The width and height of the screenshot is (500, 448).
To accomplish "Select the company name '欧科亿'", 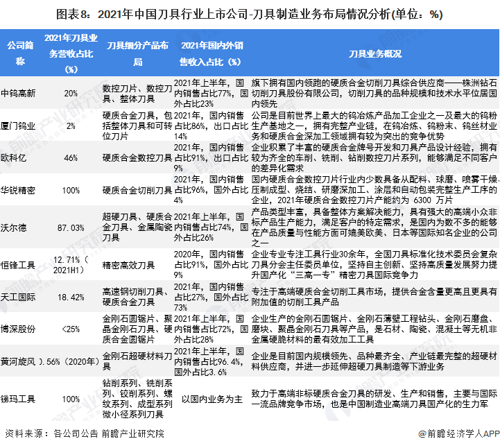I will tap(13, 158).
